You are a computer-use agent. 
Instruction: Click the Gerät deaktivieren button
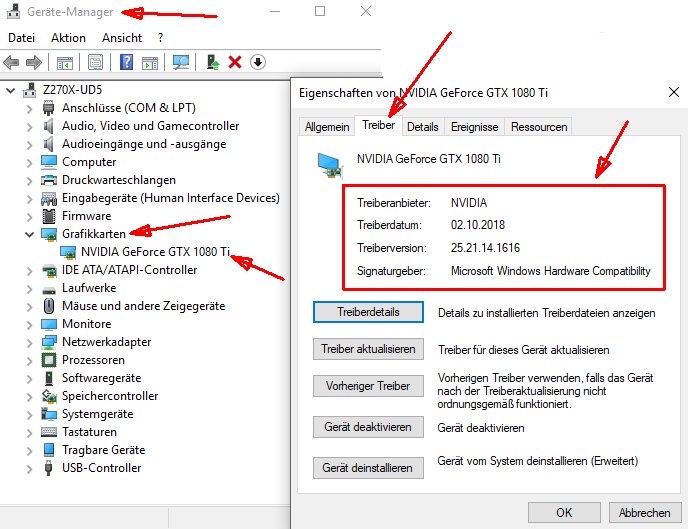pyautogui.click(x=368, y=427)
